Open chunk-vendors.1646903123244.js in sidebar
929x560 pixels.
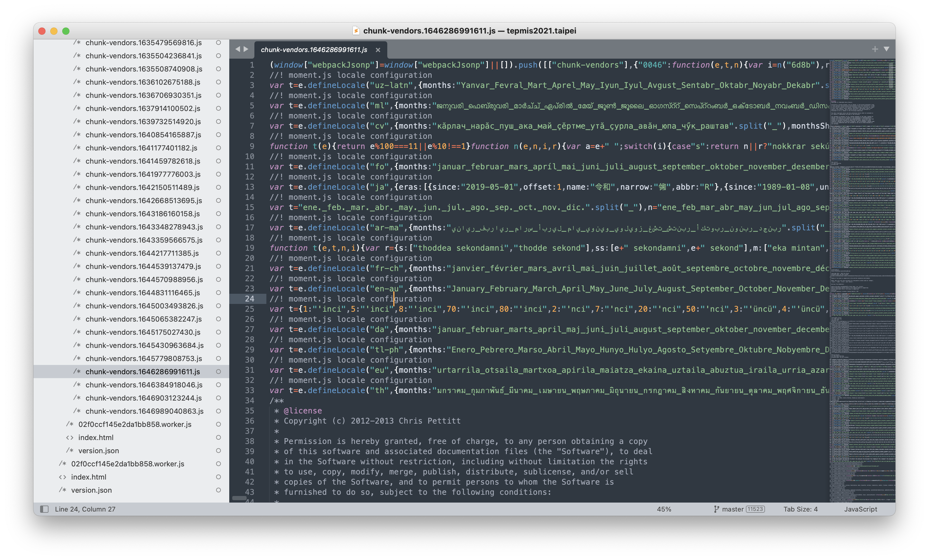(144, 398)
